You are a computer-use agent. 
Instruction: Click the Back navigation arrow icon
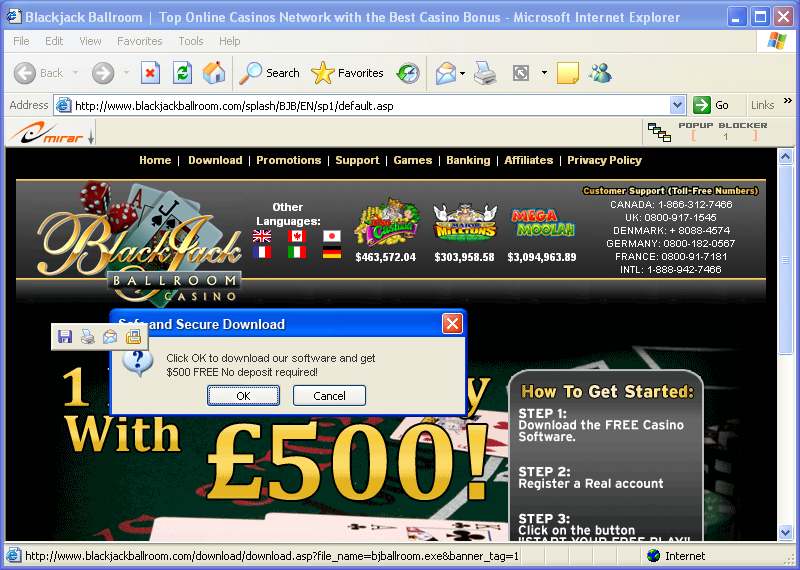point(24,73)
